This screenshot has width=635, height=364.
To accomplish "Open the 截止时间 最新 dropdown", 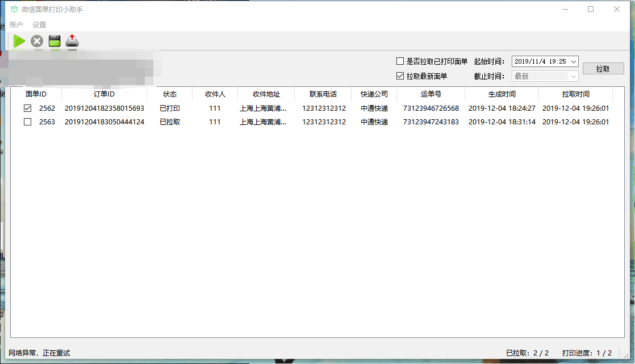I will [545, 76].
